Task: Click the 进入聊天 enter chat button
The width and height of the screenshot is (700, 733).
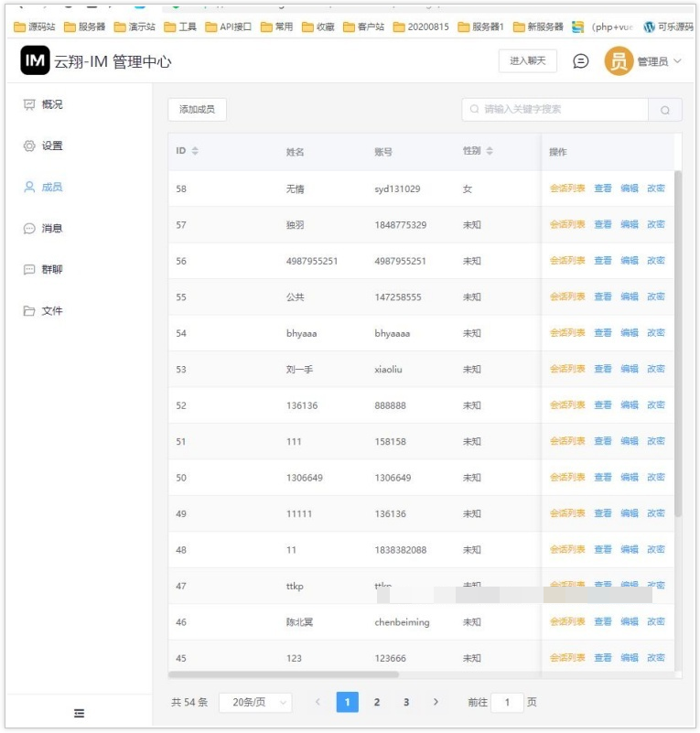Action: (527, 61)
